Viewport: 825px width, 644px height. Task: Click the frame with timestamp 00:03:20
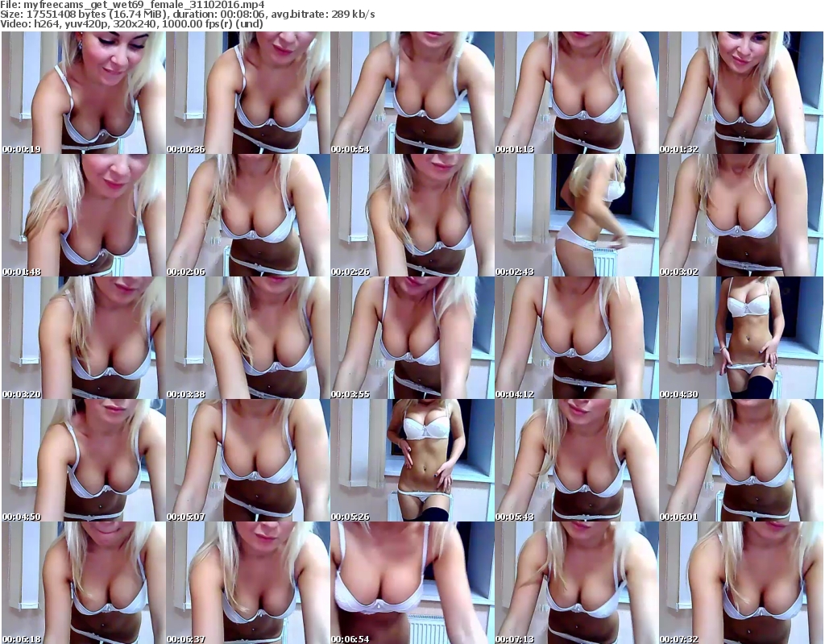click(x=84, y=338)
